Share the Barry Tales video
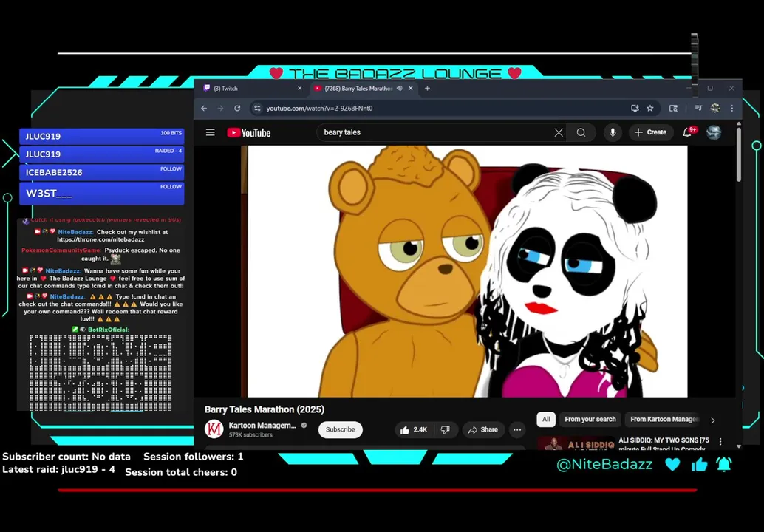Image resolution: width=764 pixels, height=532 pixels. point(483,430)
